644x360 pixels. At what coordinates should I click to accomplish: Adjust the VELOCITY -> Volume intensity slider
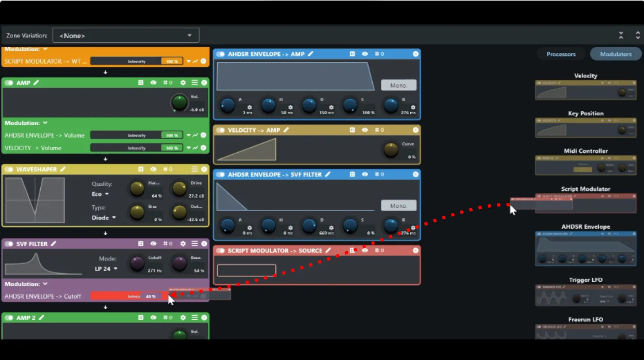pos(137,148)
